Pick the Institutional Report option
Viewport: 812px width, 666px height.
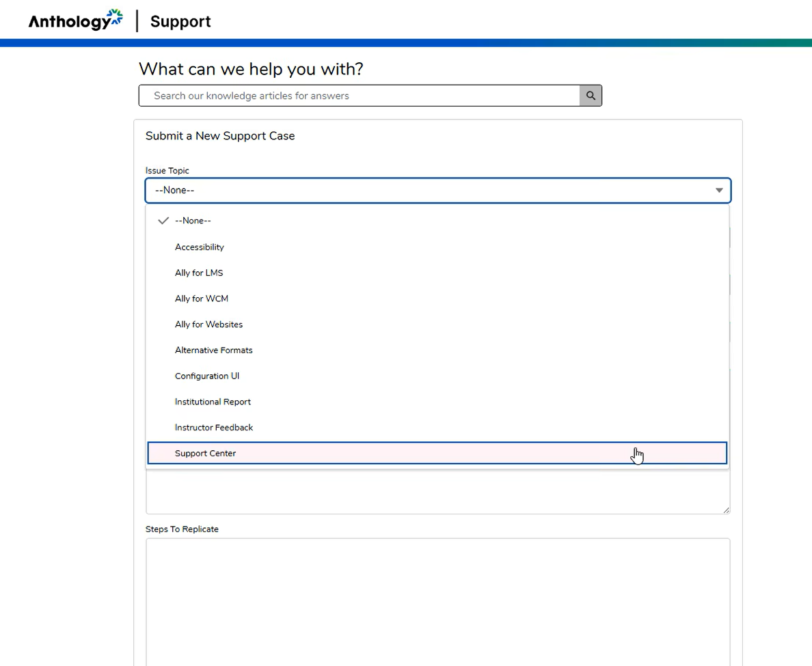(213, 402)
